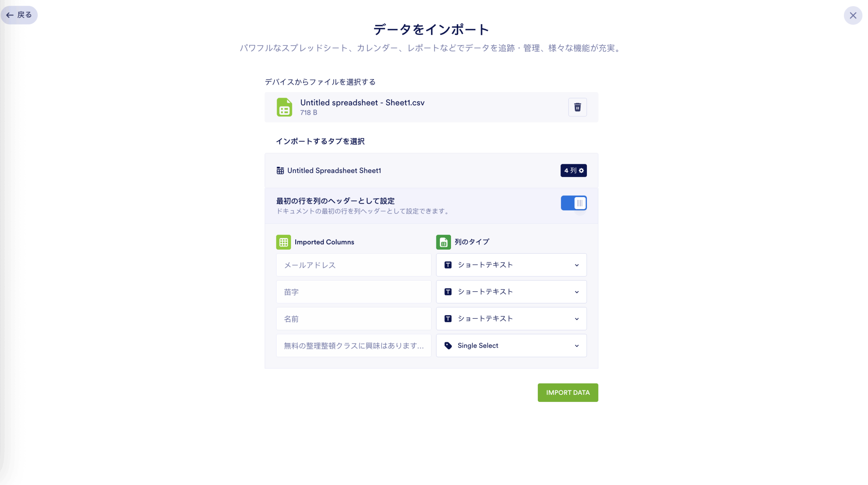Open type dropdown for 苗字 column
Screen dimensions: 868x485
(511, 292)
